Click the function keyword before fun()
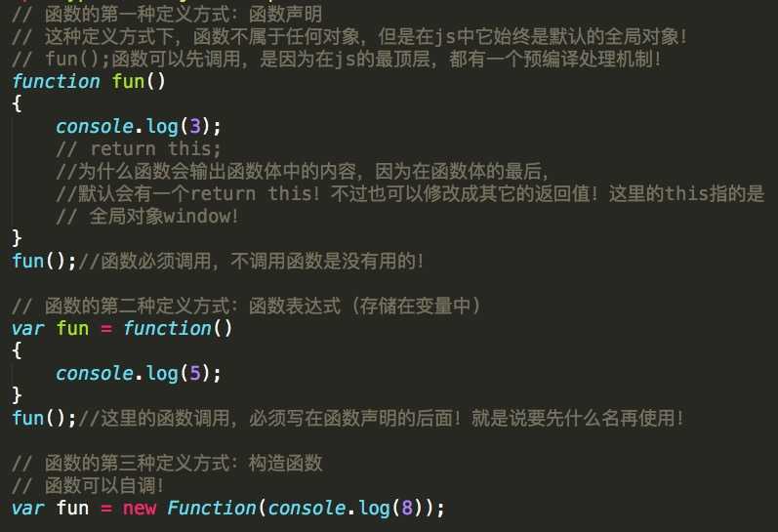Screen dimensions: 778x532 tap(56, 81)
